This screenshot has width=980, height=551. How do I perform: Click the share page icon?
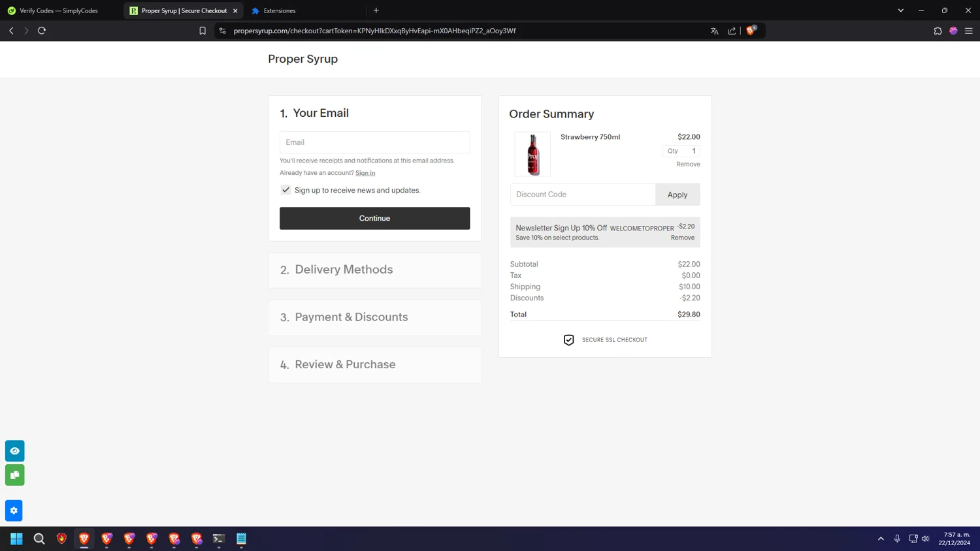(x=732, y=31)
